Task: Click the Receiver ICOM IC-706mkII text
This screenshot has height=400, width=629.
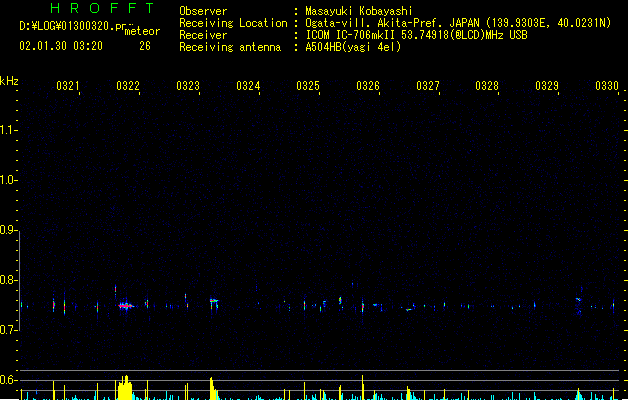Action: click(x=416, y=35)
